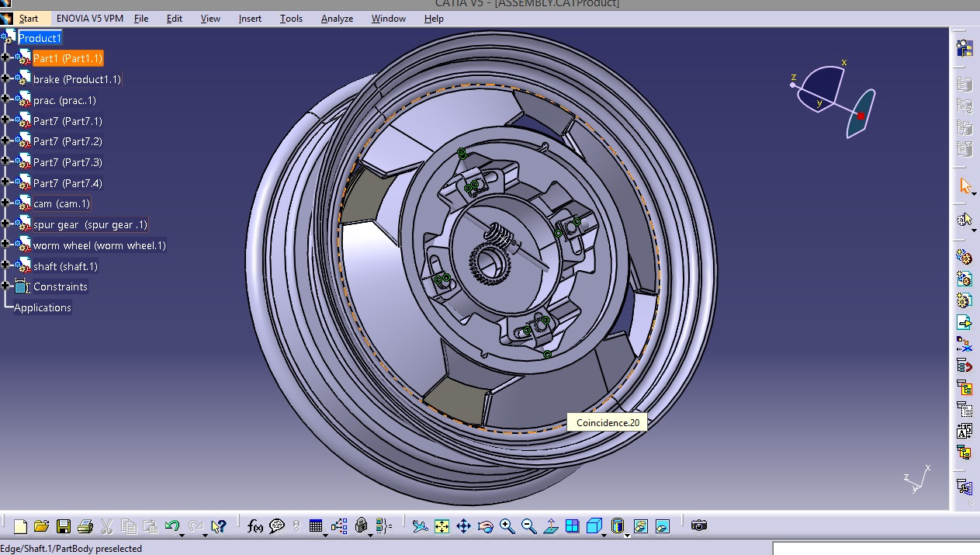Click the Pan view tool
The image size is (980, 555).
point(463,526)
